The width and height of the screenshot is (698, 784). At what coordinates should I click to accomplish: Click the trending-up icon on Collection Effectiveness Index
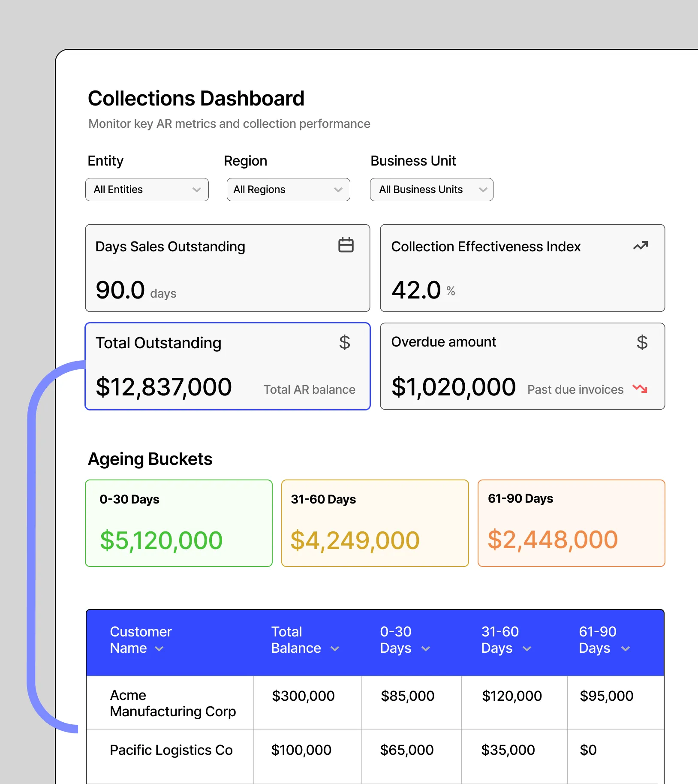point(641,246)
